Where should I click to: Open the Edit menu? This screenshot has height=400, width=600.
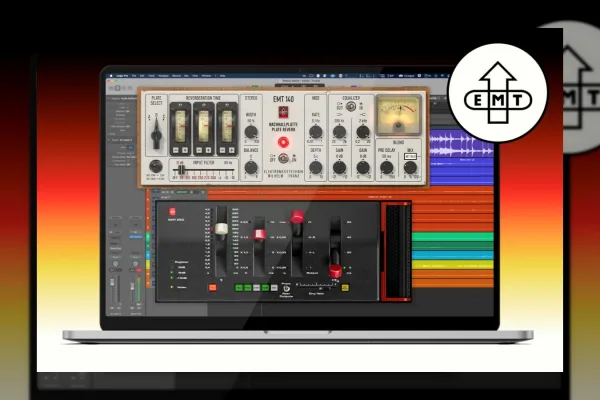coord(142,76)
